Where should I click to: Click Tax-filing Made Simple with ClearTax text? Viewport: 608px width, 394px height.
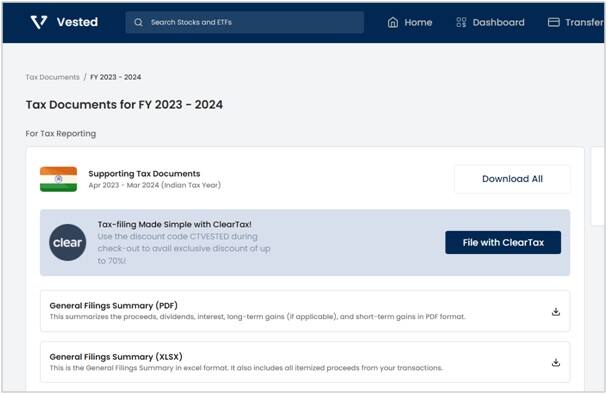(174, 224)
